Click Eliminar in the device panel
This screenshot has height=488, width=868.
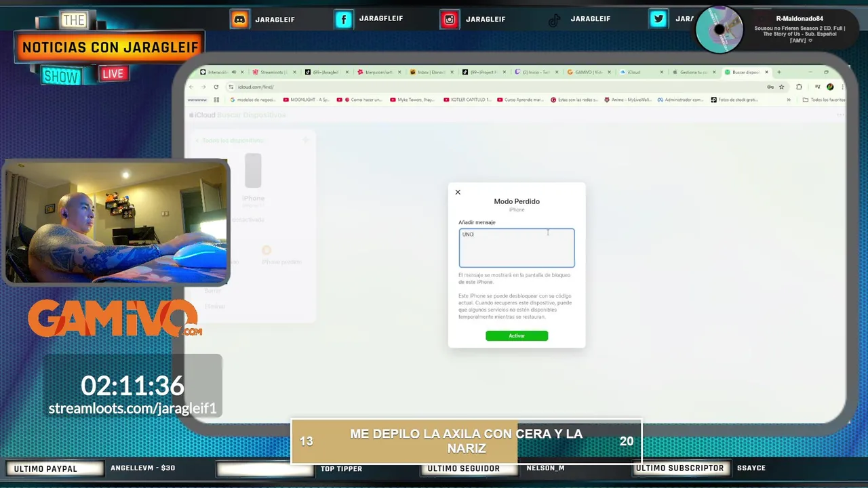tap(214, 306)
